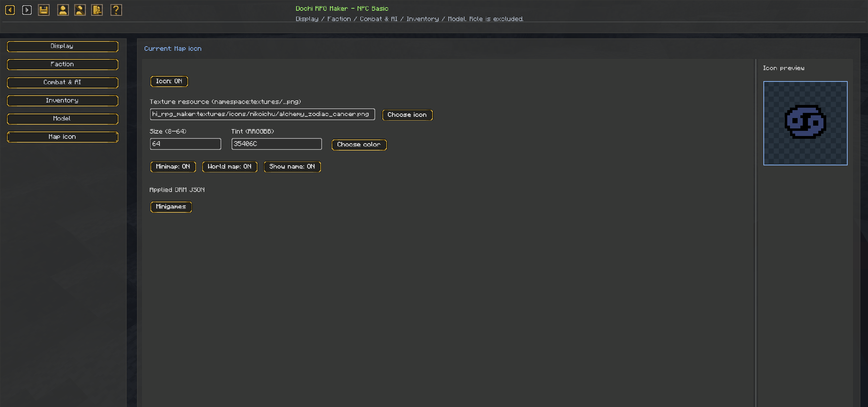Select the Map icon section

62,137
